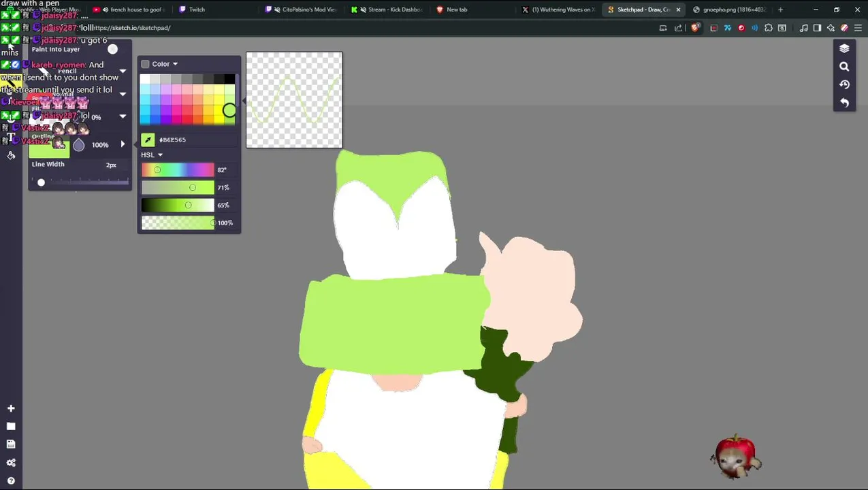Screen dimensions: 868x490
Task: Click the plus new-sketch icon
Action: (11, 408)
